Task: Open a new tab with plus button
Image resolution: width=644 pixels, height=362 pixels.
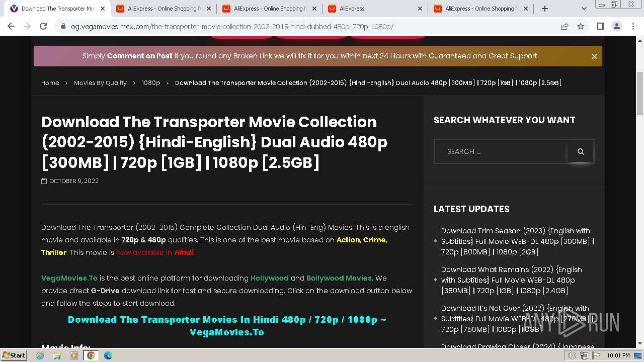Action: pos(545,9)
